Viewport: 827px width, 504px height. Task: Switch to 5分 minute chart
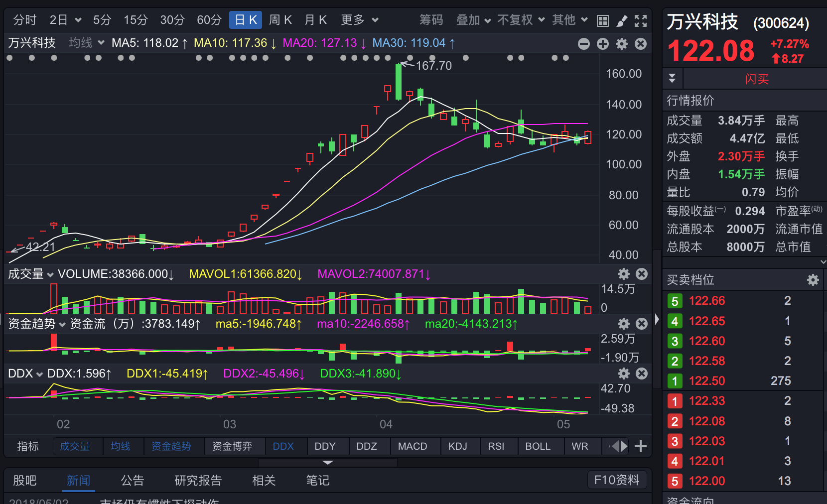[102, 20]
